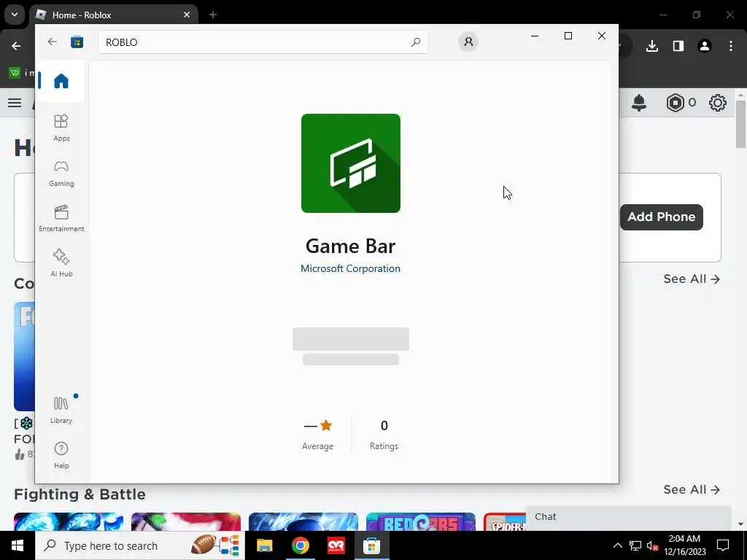
Task: Click the BedWars game thumbnail
Action: (x=421, y=522)
